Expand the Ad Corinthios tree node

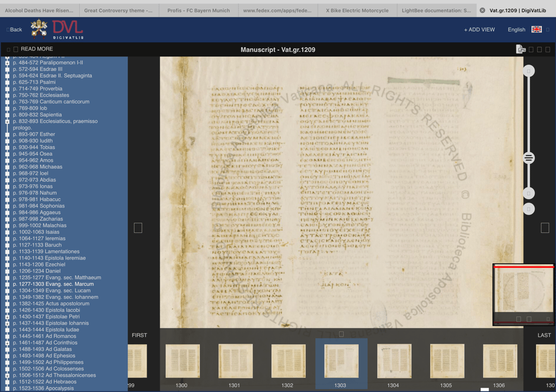7,343
